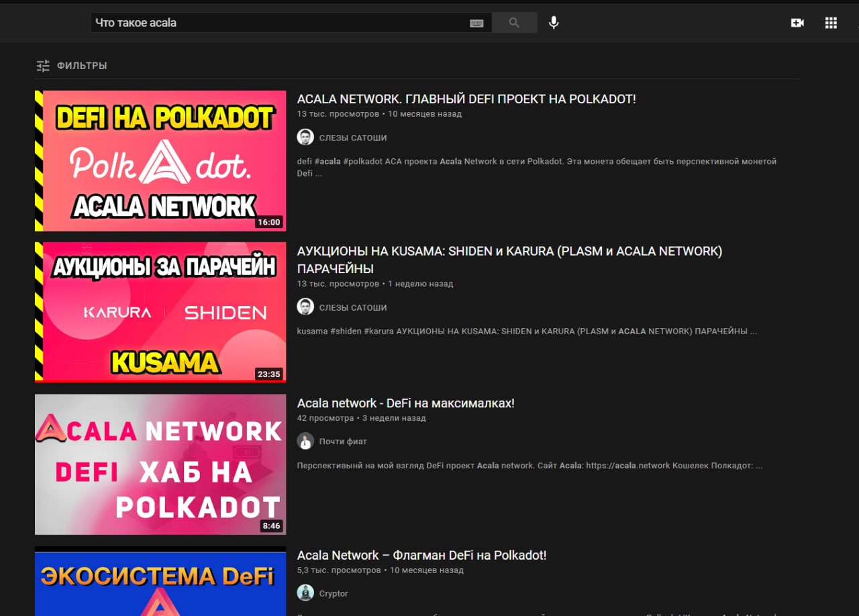This screenshot has width=859, height=616.
Task: Click the search magnifier button
Action: pyautogui.click(x=514, y=23)
